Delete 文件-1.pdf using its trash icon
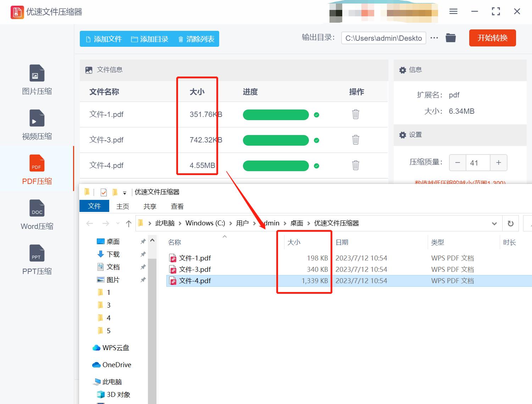The width and height of the screenshot is (532, 404). click(356, 114)
